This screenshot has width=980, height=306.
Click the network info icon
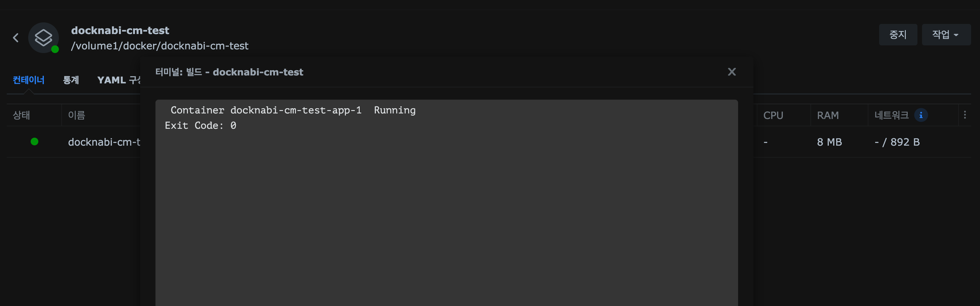tap(921, 115)
